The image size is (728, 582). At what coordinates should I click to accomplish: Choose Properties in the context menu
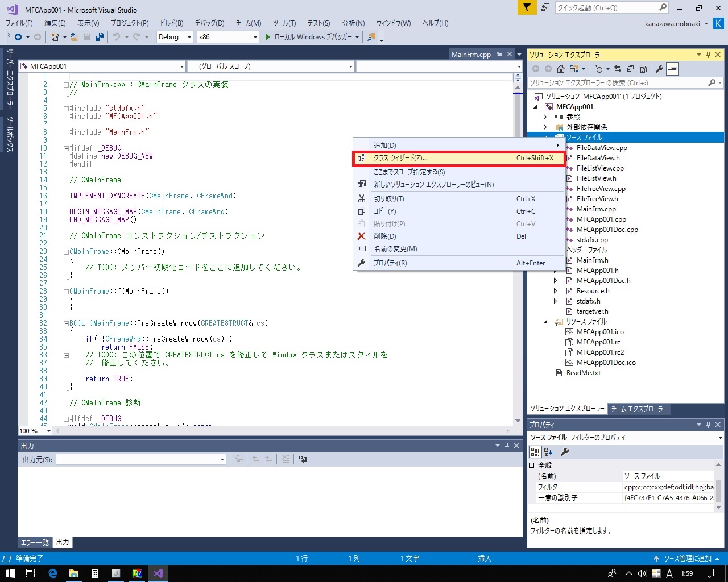click(459, 263)
